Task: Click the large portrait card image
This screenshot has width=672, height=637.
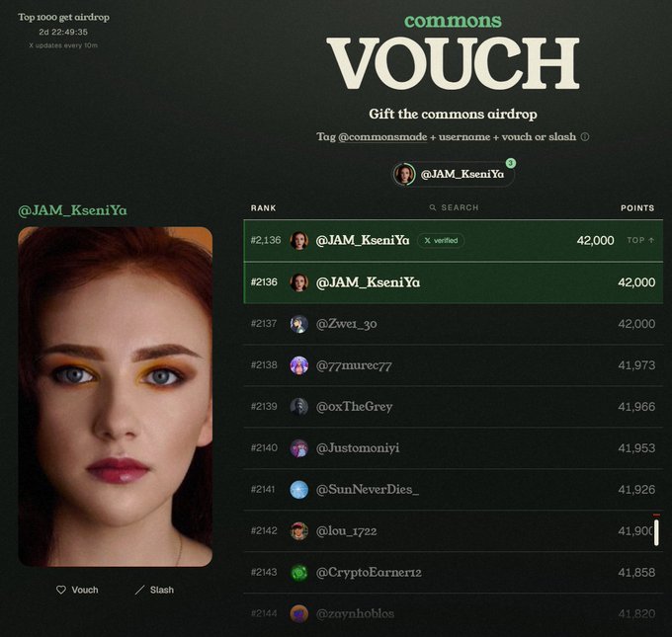Action: coord(116,397)
